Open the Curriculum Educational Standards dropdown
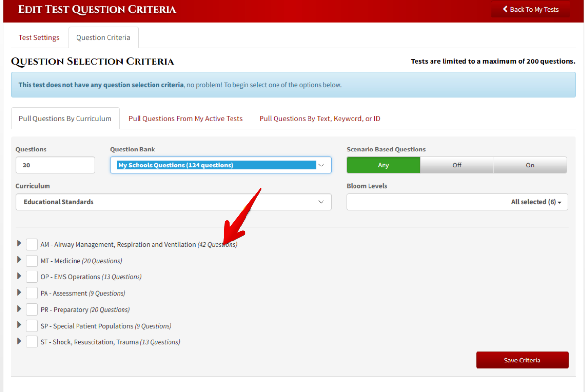The height and width of the screenshot is (392, 585). [173, 202]
